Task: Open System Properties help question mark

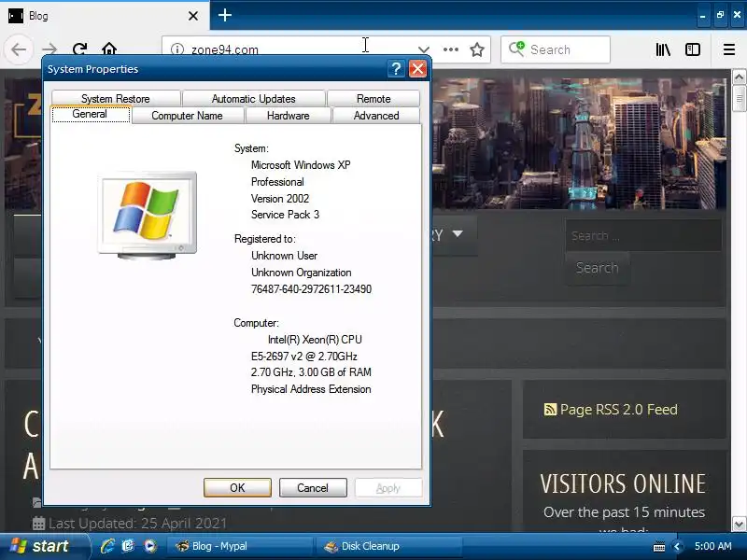Action: pos(396,69)
